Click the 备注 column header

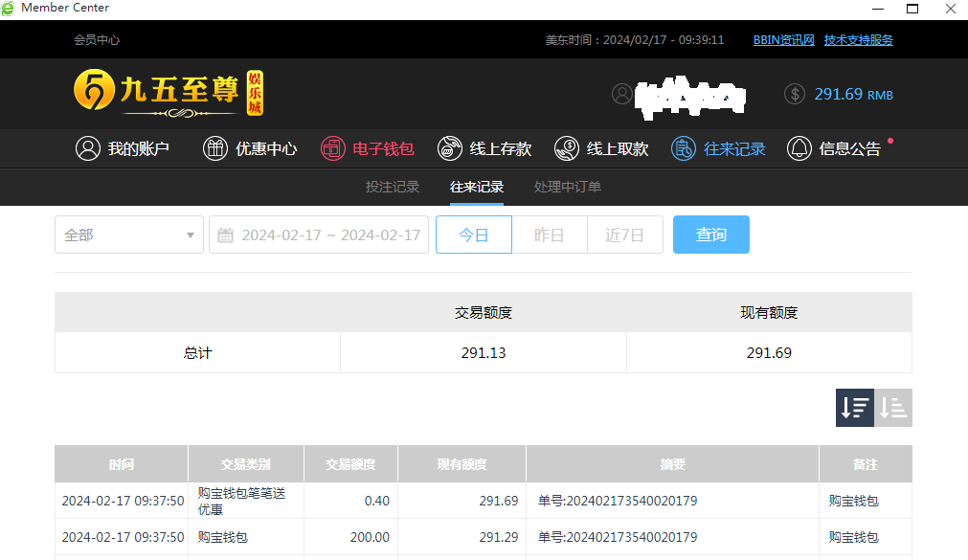click(x=866, y=463)
